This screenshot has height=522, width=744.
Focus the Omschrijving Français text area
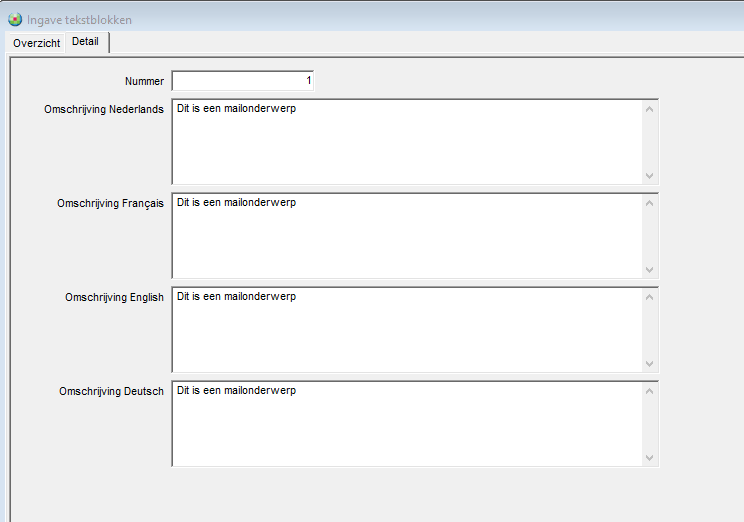pyautogui.click(x=405, y=235)
